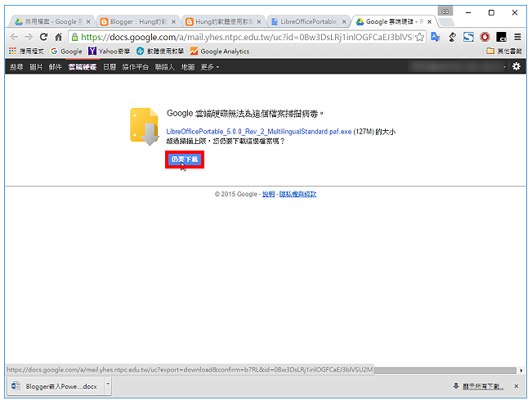The height and width of the screenshot is (405, 532).
Task: Open Mail in Google bar
Action: tap(55, 67)
